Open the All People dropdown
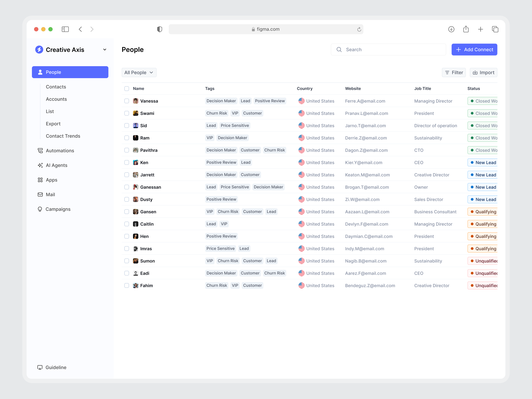The width and height of the screenshot is (532, 399). [x=139, y=72]
